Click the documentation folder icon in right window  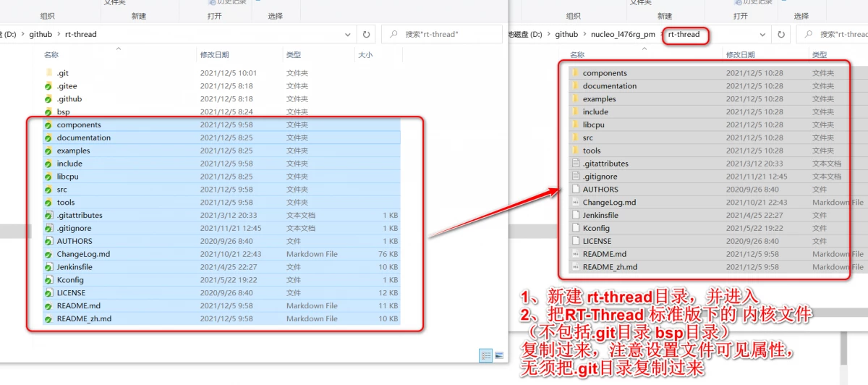pyautogui.click(x=575, y=86)
